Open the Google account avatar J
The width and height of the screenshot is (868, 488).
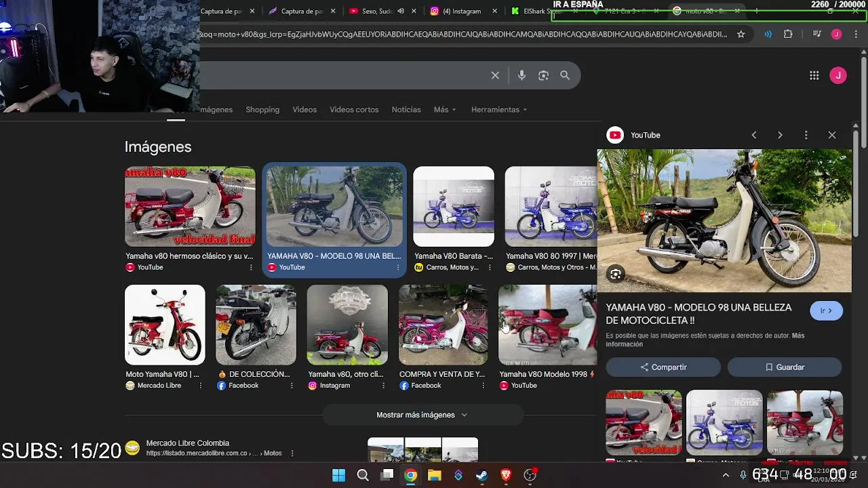coord(838,75)
